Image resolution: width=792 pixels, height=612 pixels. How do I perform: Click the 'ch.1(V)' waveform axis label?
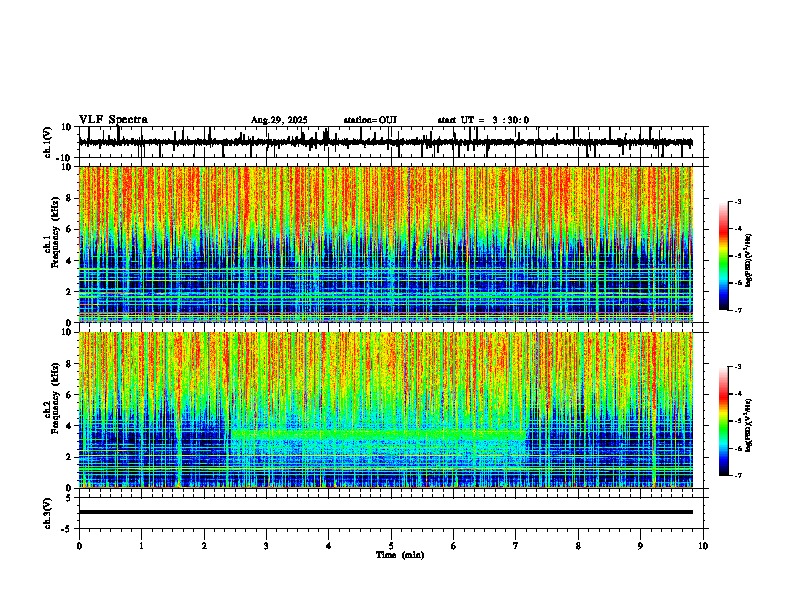pos(48,142)
